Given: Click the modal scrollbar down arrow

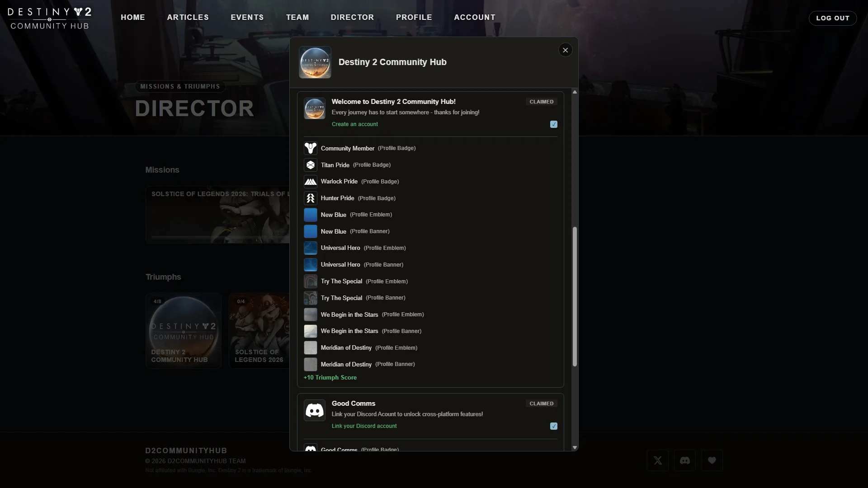Looking at the screenshot, I should coord(575,447).
